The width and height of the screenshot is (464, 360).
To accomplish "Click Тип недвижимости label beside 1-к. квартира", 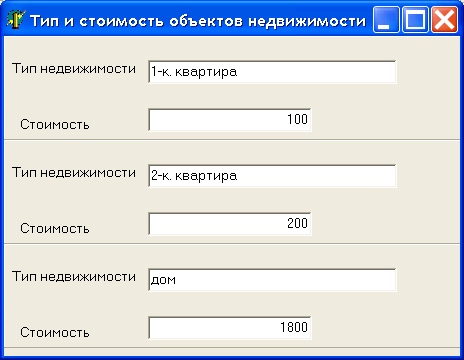I will pos(74,69).
